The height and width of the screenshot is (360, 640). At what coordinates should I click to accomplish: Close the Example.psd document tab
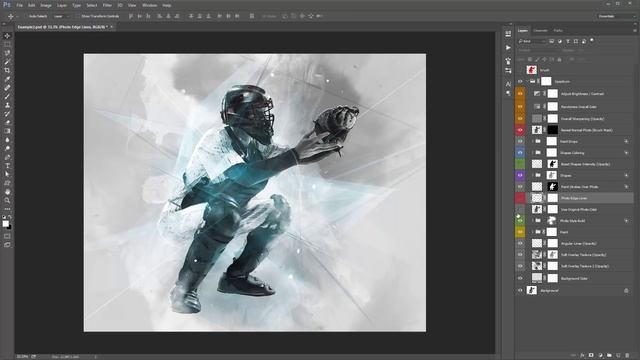pyautogui.click(x=111, y=27)
